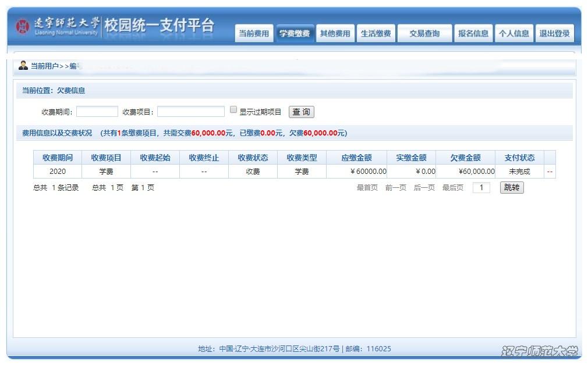Select the 报名信息 tab
This screenshot has height=367, width=588.
point(473,34)
